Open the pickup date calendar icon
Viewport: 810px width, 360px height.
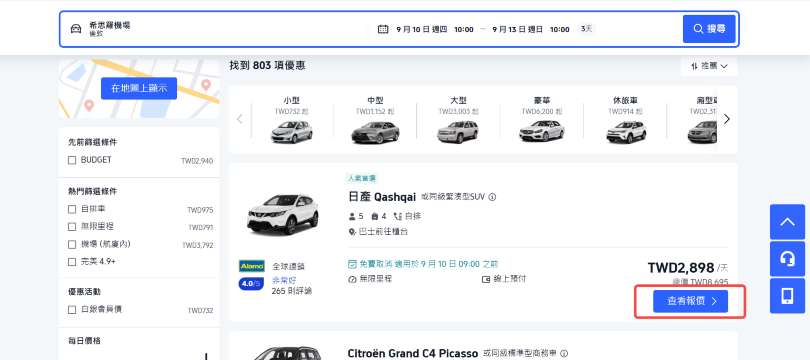383,29
